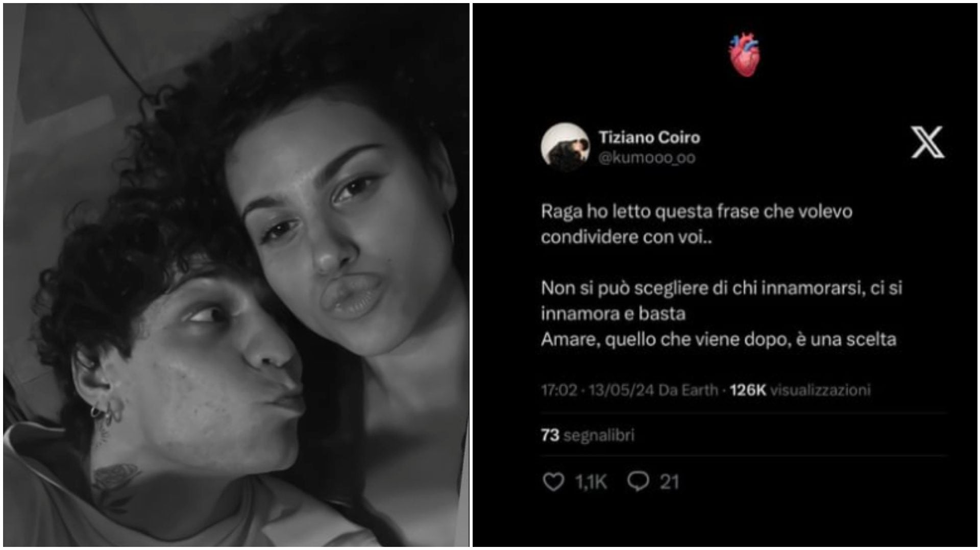Open Tiziano Coiro display name link
980x550 pixels.
point(649,138)
